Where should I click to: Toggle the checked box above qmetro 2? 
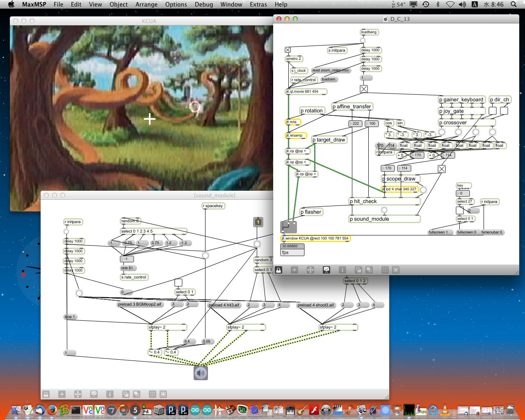pyautogui.click(x=288, y=50)
